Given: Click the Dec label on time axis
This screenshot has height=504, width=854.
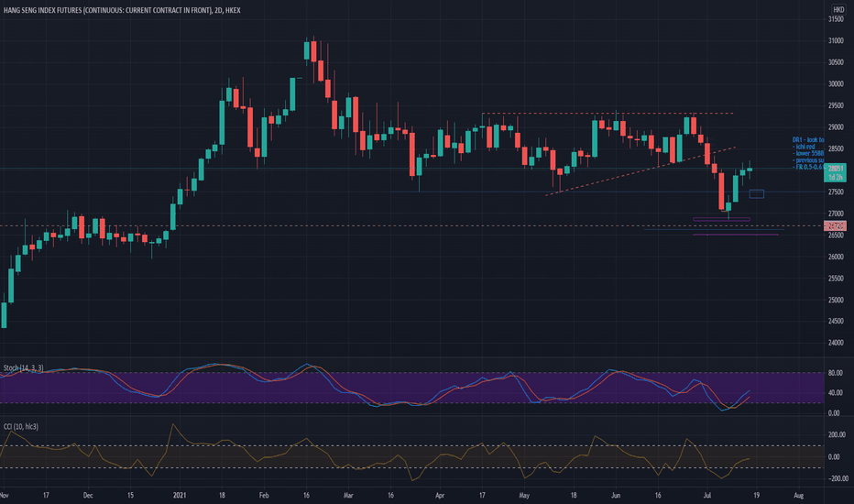Looking at the screenshot, I should click(88, 496).
